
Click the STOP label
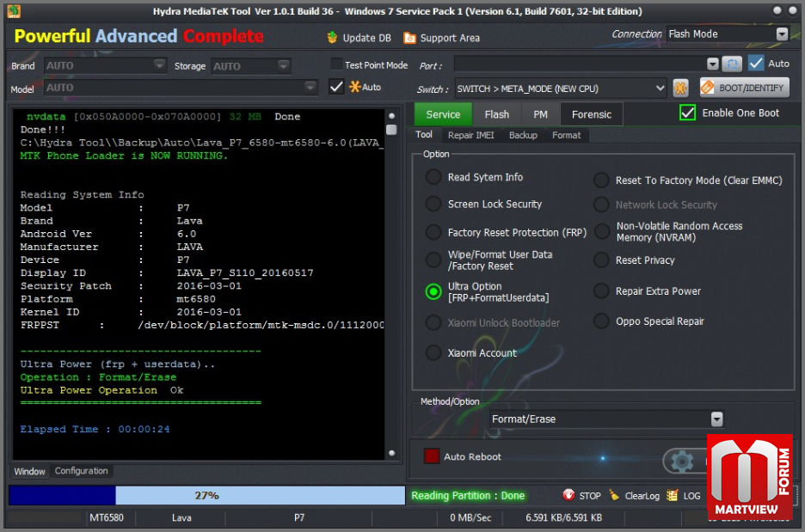point(590,496)
